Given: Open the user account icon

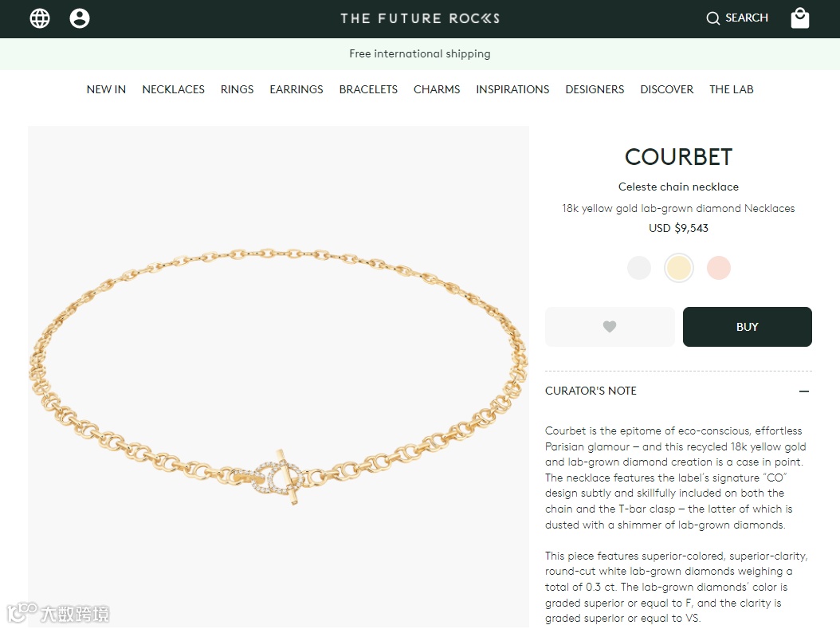Looking at the screenshot, I should pyautogui.click(x=79, y=18).
